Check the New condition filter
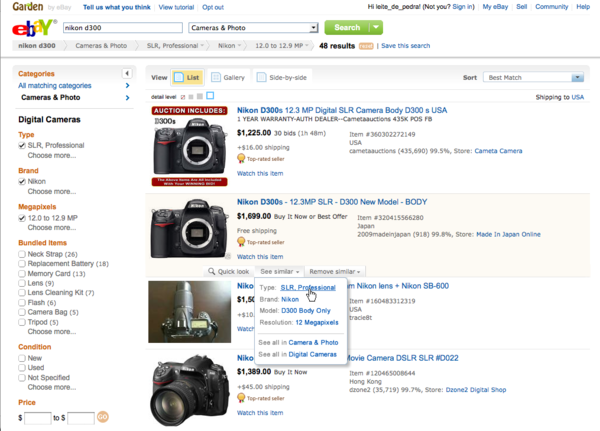 pyautogui.click(x=22, y=358)
